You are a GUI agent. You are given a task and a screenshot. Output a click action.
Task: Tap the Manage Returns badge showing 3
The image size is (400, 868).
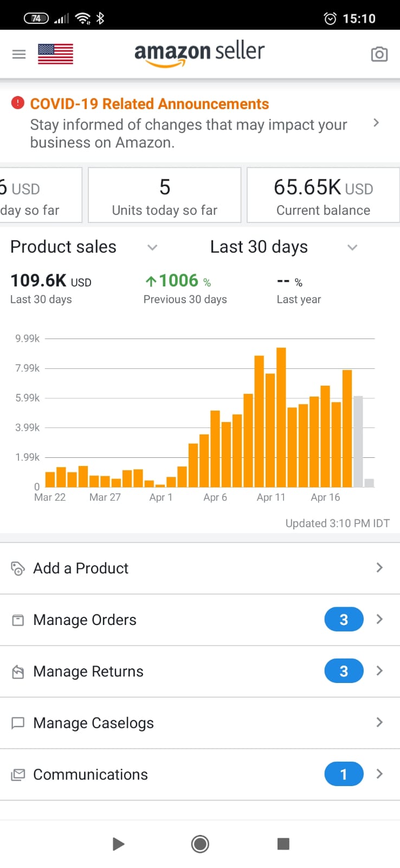[344, 672]
